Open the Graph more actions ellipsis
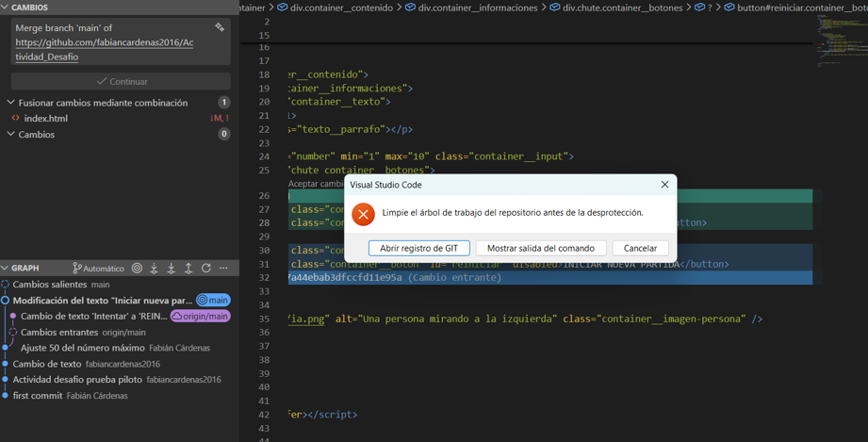This screenshot has width=868, height=442. 223,268
